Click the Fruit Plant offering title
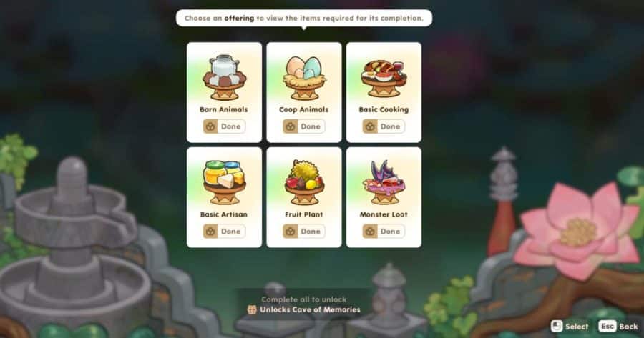644x338 pixels. pyautogui.click(x=304, y=214)
